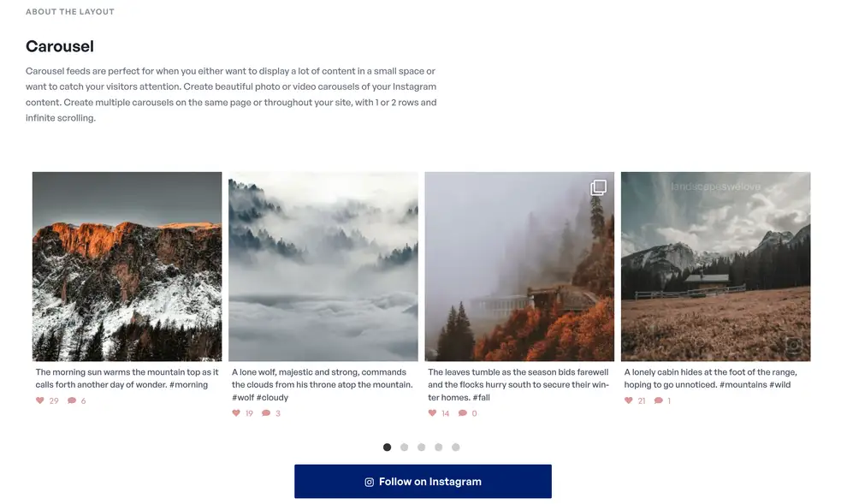841x504 pixels.
Task: Open the orange sunlit mountain photo
Action: point(127,266)
